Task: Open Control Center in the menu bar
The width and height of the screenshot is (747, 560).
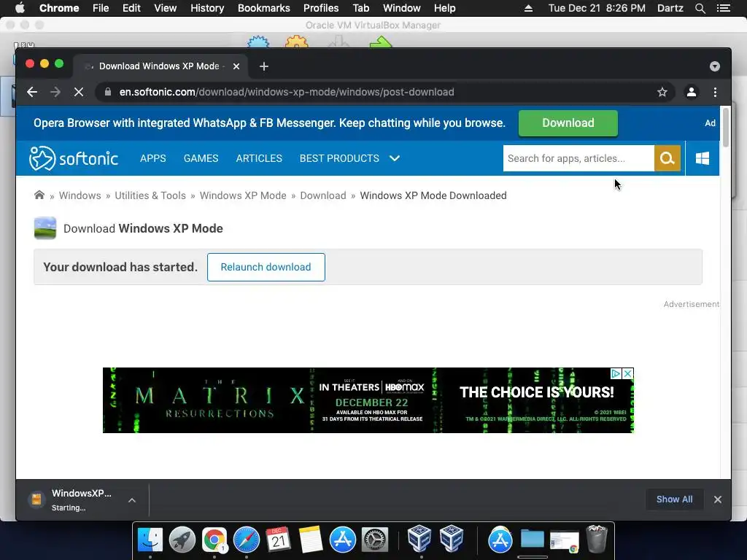Action: click(723, 8)
